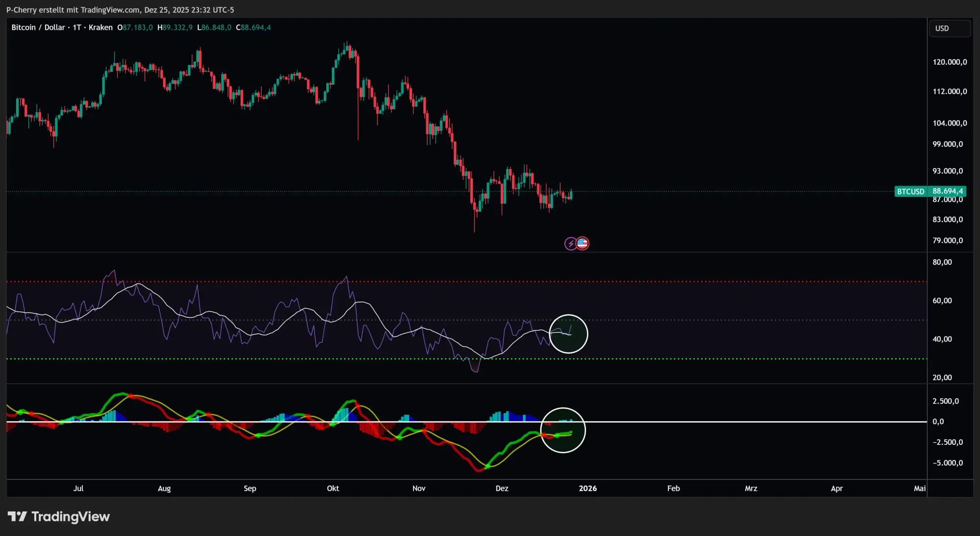Open the US flag economic event marker

pos(582,244)
